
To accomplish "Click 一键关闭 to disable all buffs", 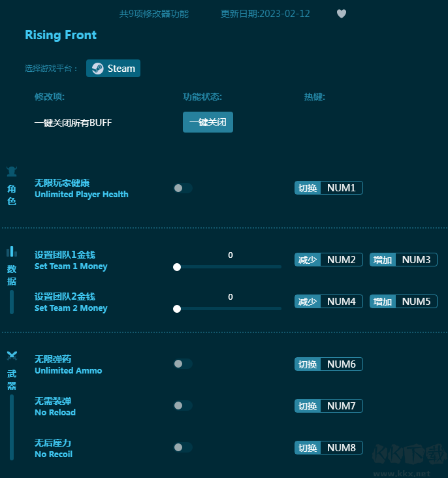I will [208, 122].
